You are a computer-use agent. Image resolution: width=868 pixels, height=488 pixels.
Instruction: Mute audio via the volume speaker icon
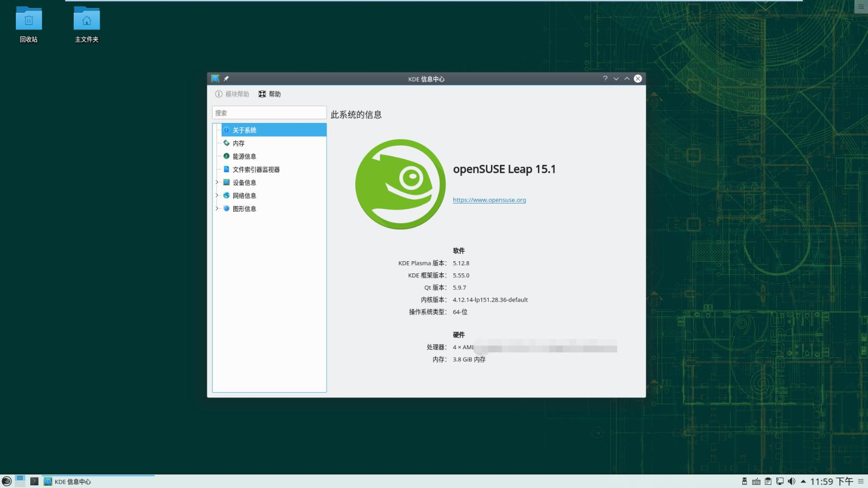coord(791,481)
